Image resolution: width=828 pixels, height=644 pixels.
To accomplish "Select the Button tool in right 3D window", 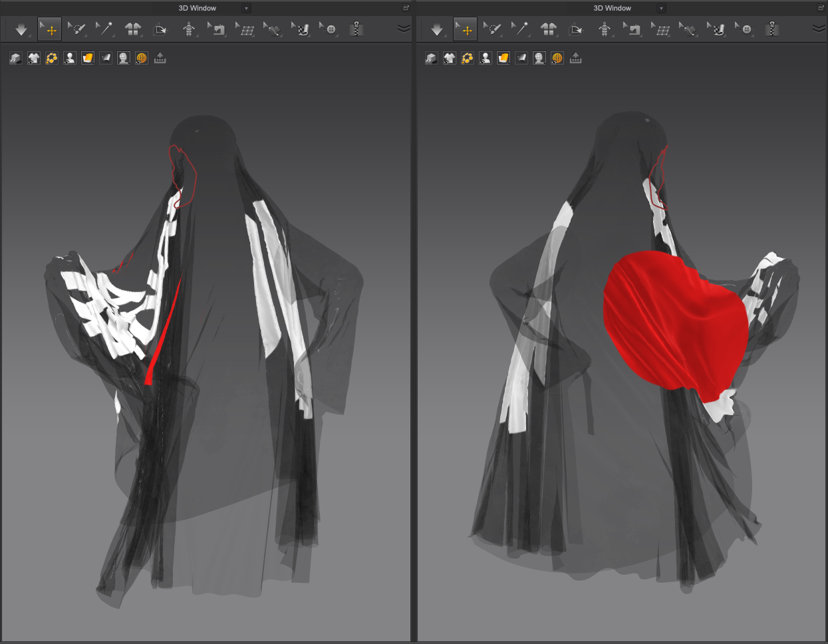I will (745, 29).
